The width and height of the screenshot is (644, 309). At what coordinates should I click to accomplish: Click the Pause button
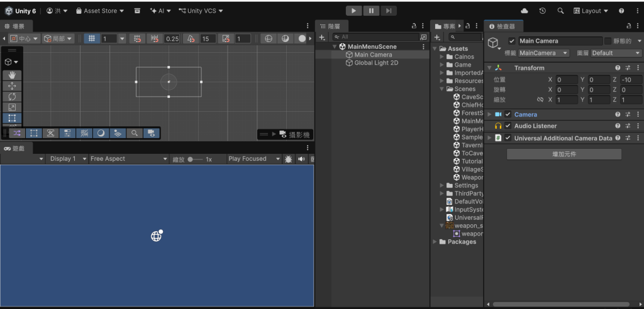(x=371, y=11)
